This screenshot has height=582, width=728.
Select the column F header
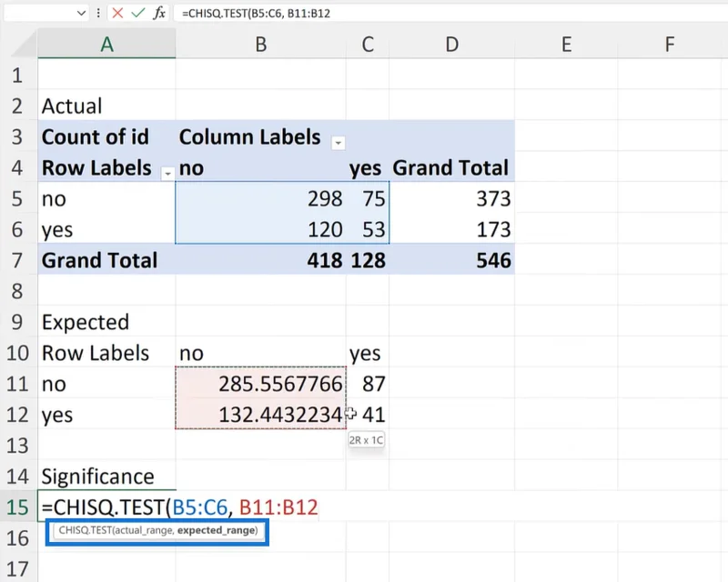tap(669, 44)
